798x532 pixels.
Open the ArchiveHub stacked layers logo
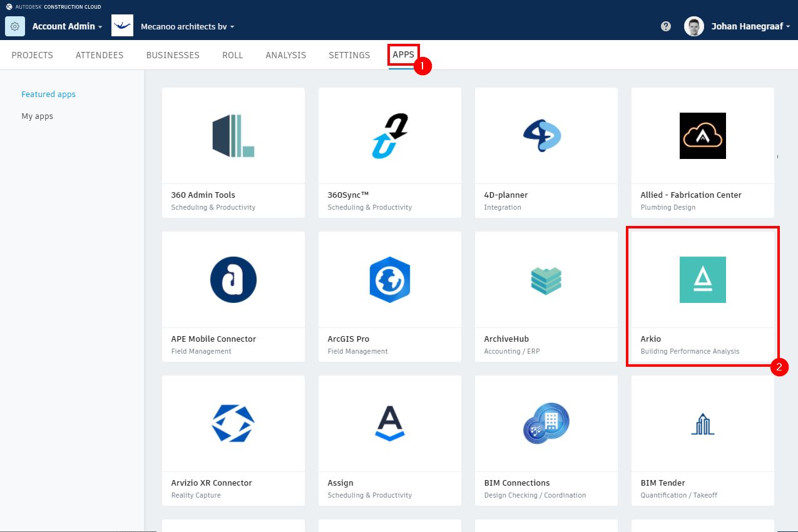coord(546,280)
